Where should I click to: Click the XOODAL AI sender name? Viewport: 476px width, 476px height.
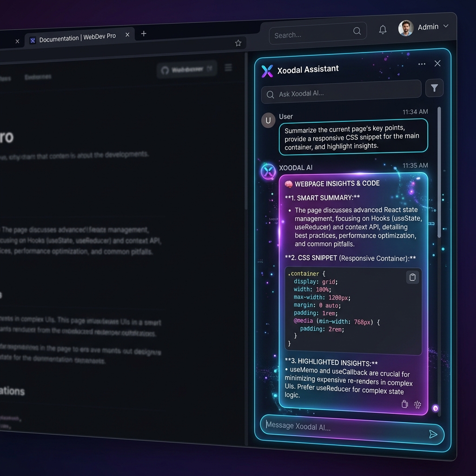coord(296,168)
